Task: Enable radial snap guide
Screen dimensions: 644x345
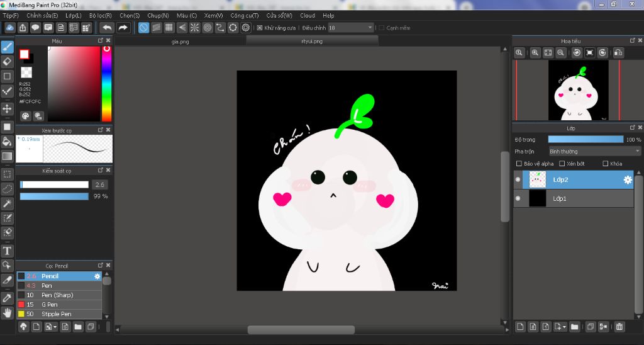Action: [x=195, y=28]
